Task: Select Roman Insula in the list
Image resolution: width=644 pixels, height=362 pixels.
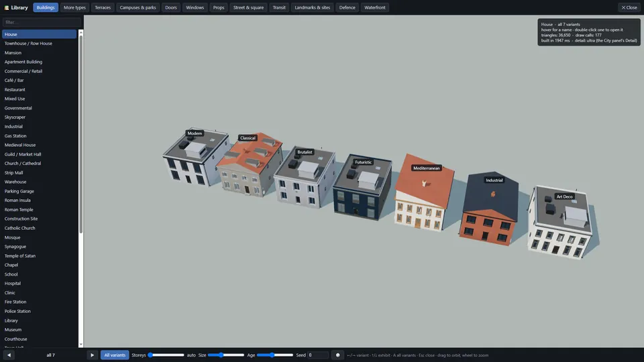Action: 40,200
